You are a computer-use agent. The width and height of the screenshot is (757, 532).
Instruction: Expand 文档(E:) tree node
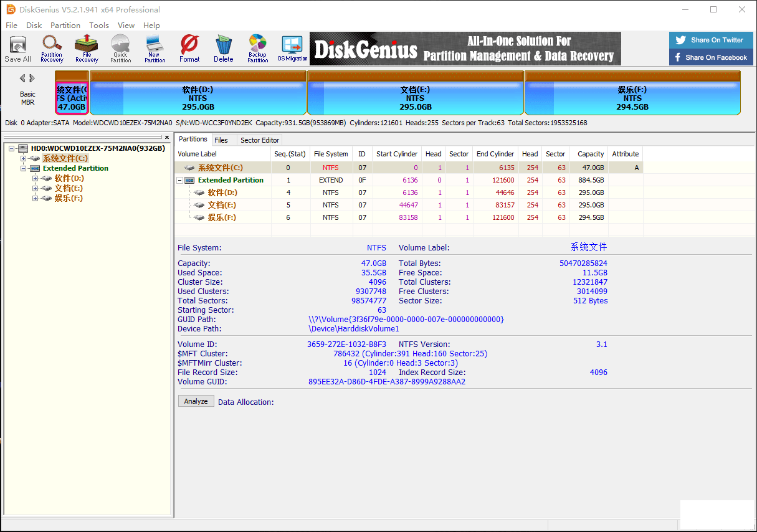coord(36,188)
